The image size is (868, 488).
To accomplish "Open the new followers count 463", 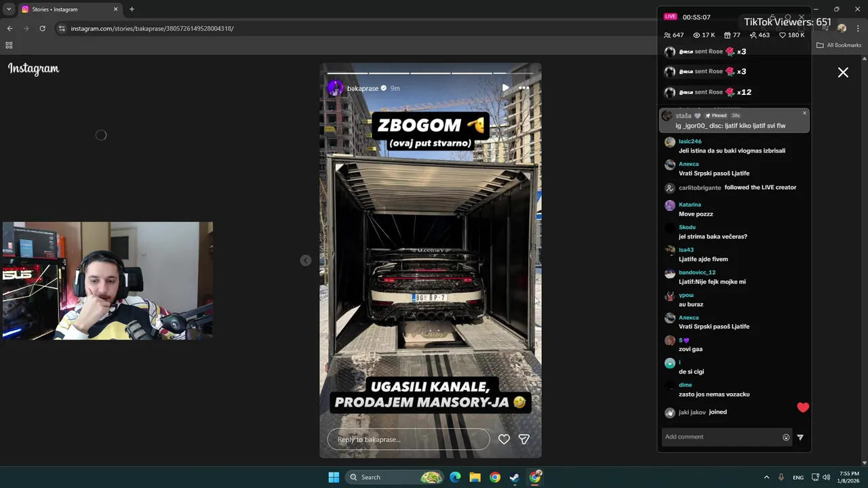I will coord(759,35).
